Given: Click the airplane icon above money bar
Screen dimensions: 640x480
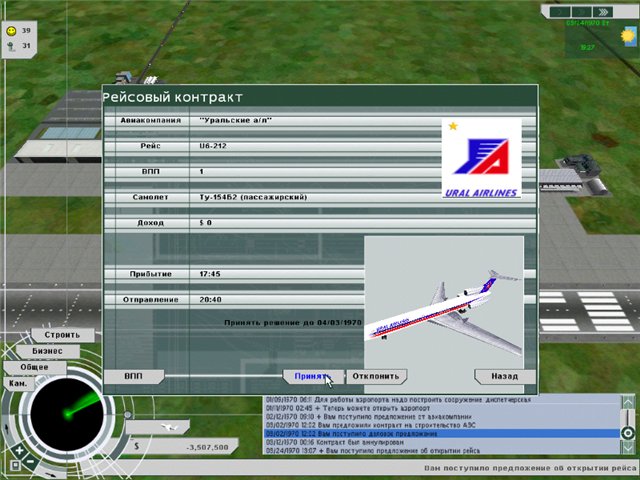Looking at the screenshot, I should 167,428.
